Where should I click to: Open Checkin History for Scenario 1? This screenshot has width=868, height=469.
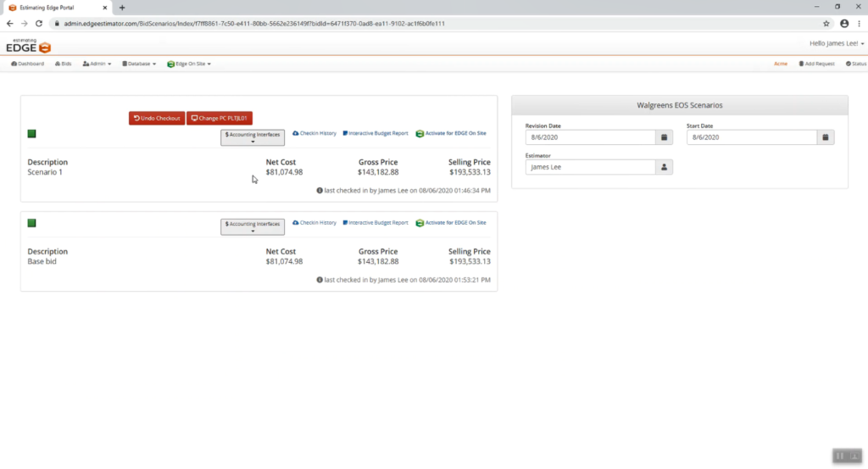coord(314,133)
